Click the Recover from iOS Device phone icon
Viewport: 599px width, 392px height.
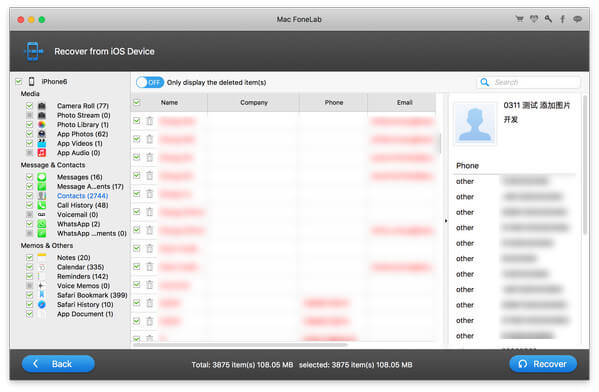tap(33, 51)
